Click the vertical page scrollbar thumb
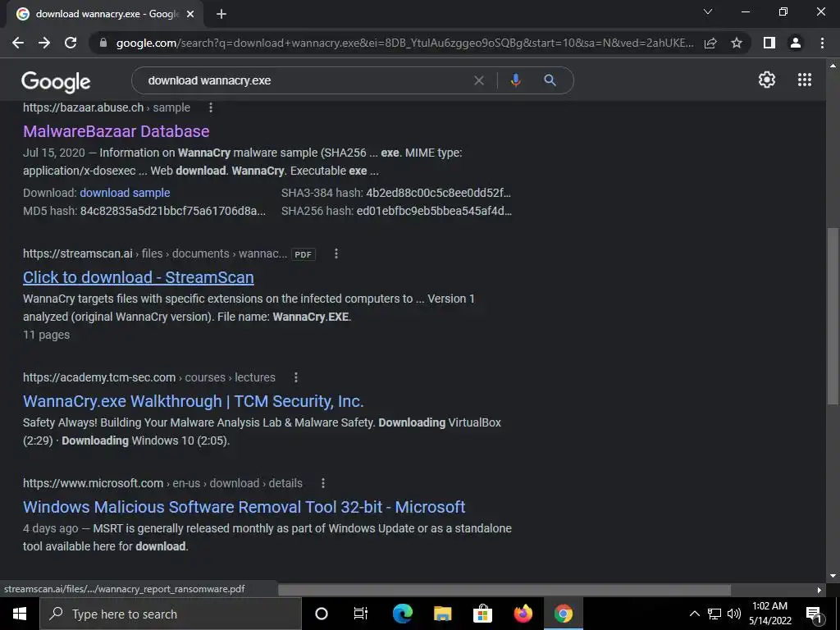Viewport: 840px width, 630px height. pos(833,316)
